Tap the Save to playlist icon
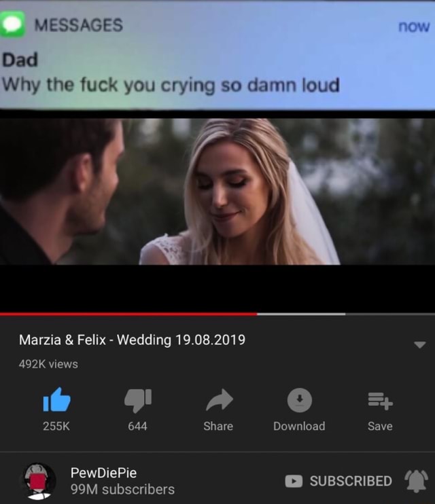Viewport: 435px width, 504px height. [x=380, y=401]
